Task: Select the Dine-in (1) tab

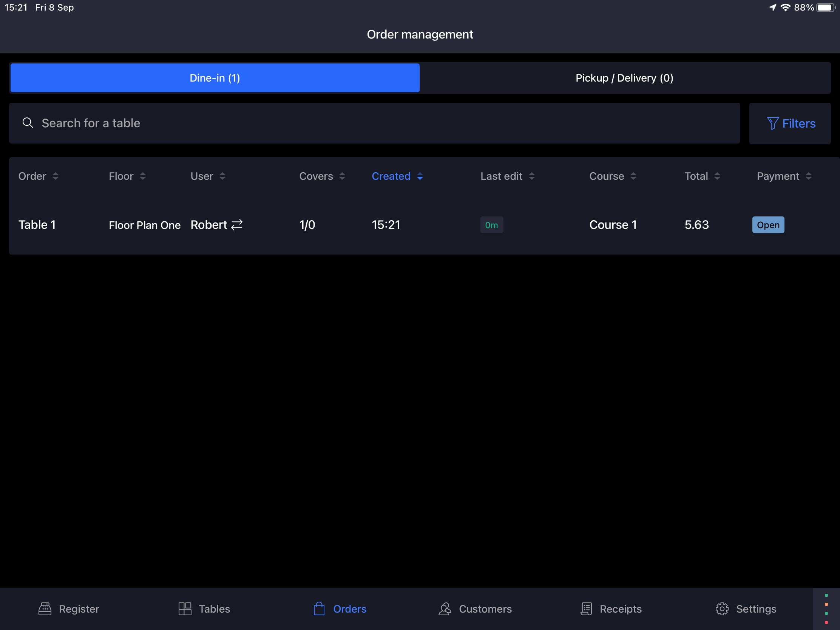Action: (x=215, y=78)
